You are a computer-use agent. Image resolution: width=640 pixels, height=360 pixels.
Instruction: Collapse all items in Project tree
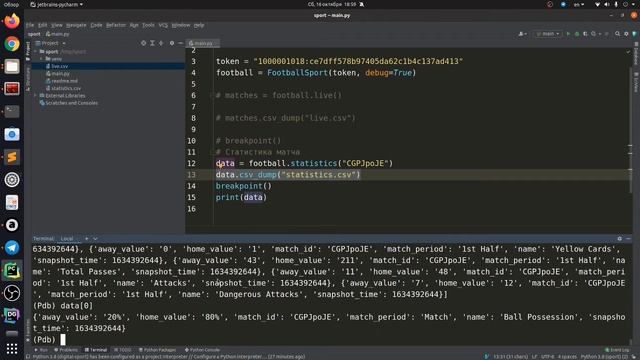(161, 43)
